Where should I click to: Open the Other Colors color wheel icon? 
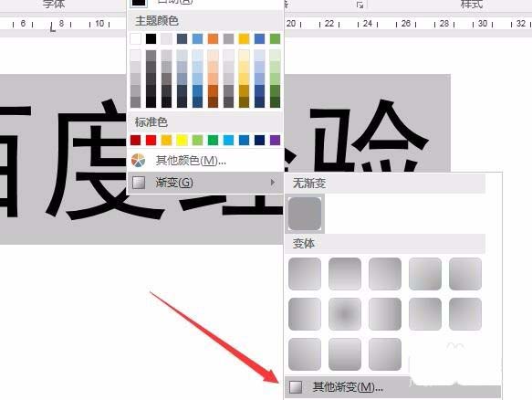138,160
